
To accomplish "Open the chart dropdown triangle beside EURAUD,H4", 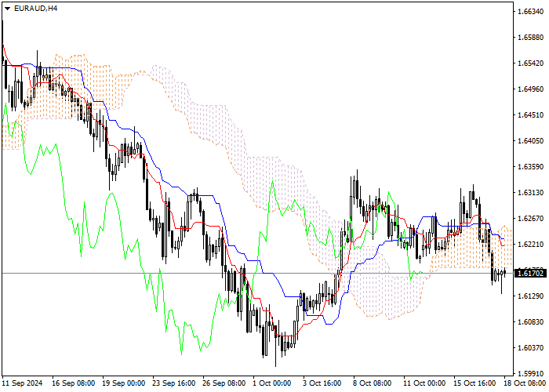I will click(x=7, y=9).
